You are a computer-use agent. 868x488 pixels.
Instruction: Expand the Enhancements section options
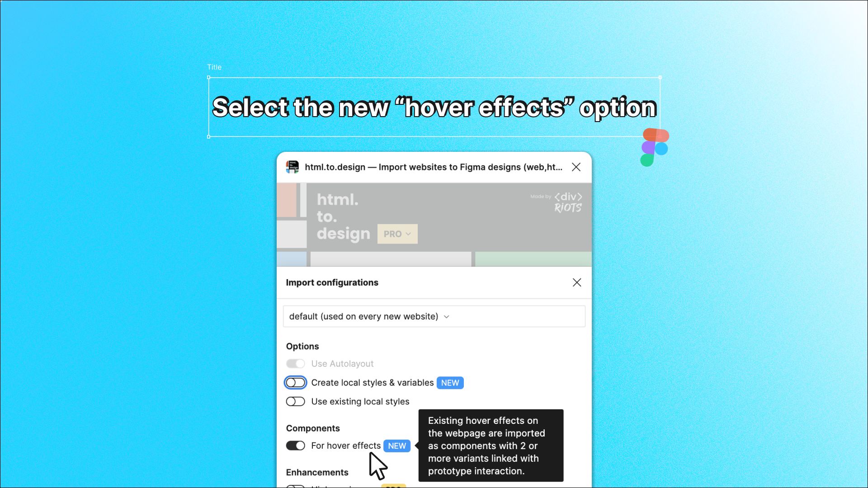point(317,472)
